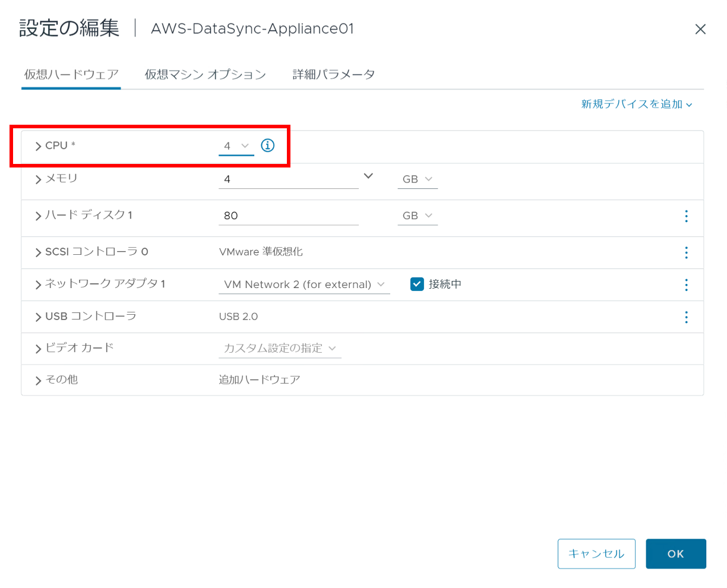727x588 pixels.
Task: Open the memory size value dropdown arrow
Action: tap(368, 176)
